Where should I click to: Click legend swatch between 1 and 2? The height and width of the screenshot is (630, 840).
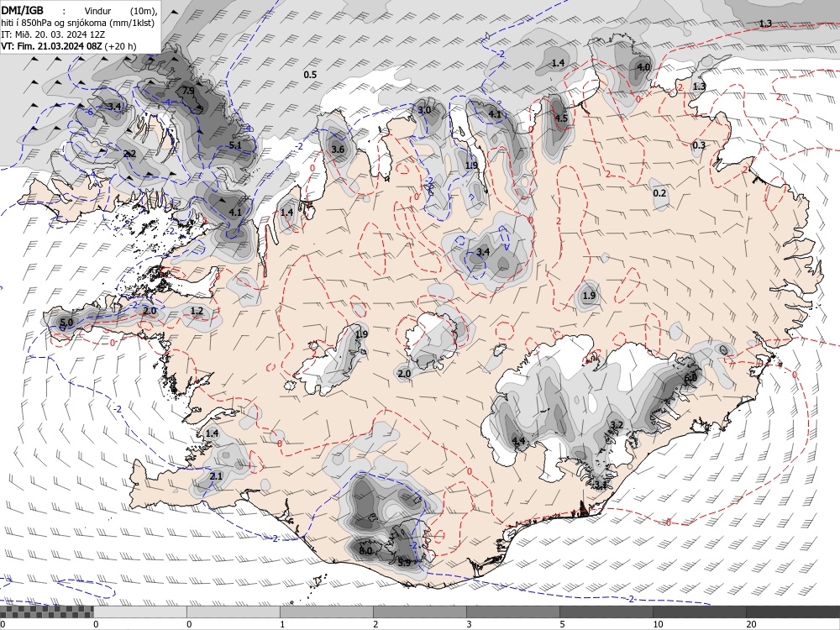coord(326,612)
